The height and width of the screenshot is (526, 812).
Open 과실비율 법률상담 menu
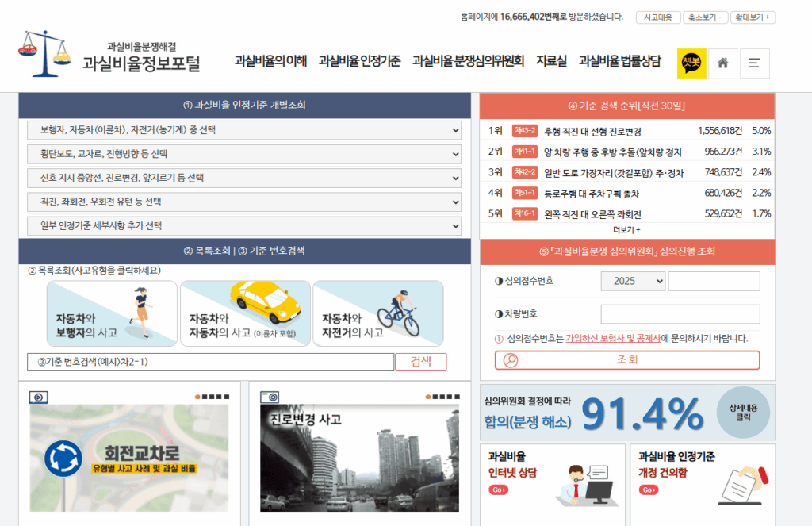pos(619,61)
